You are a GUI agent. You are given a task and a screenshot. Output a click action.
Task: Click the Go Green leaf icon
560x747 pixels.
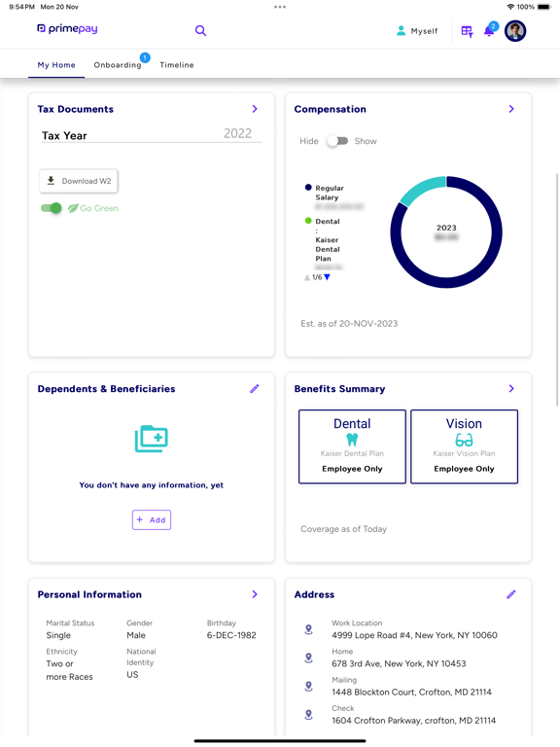pos(73,208)
